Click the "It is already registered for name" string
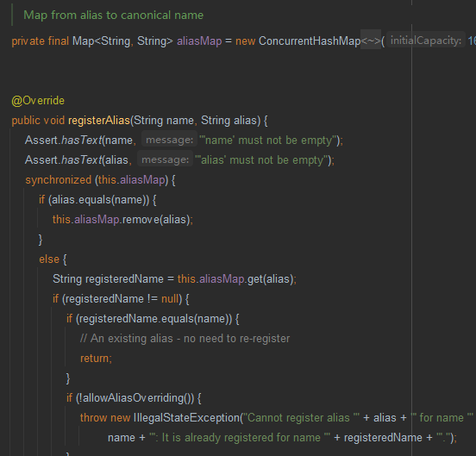 240,438
